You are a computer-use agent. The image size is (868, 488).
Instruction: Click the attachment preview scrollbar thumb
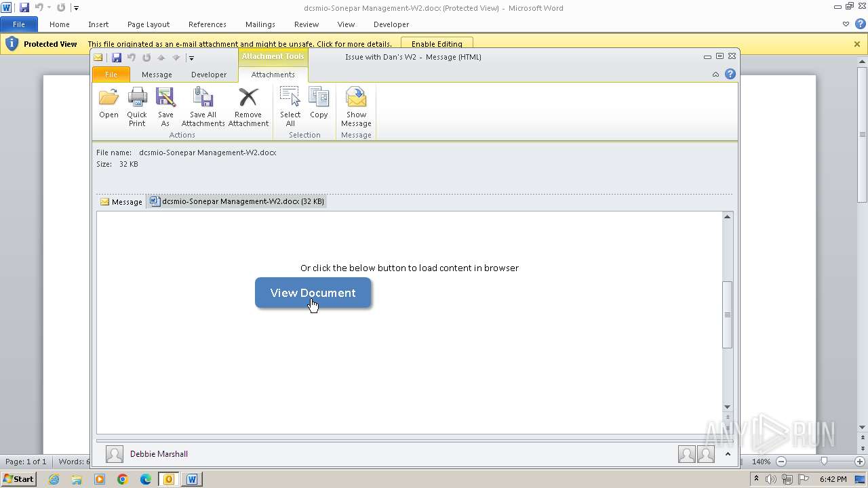728,314
